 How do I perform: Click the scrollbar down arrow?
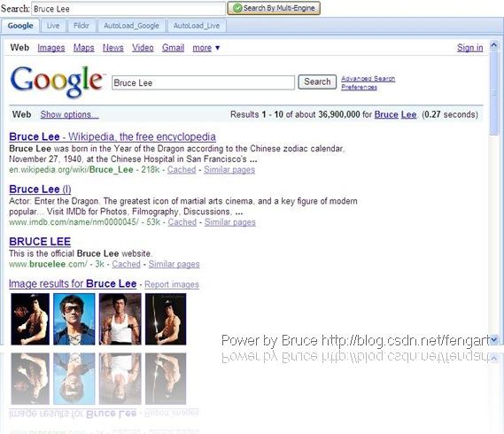pos(493,339)
